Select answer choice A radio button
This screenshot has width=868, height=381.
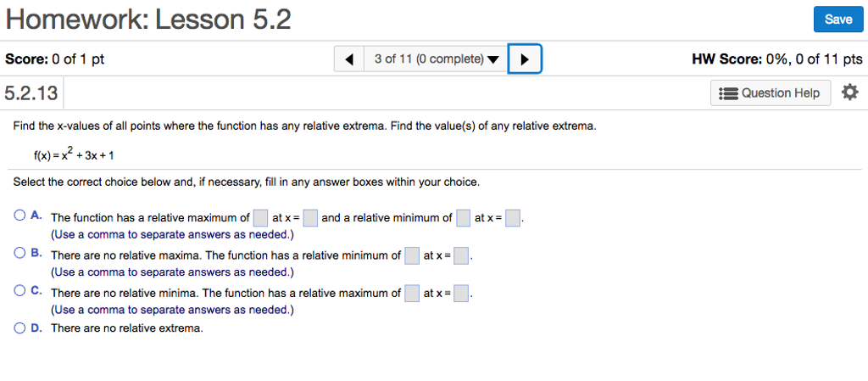tap(19, 216)
